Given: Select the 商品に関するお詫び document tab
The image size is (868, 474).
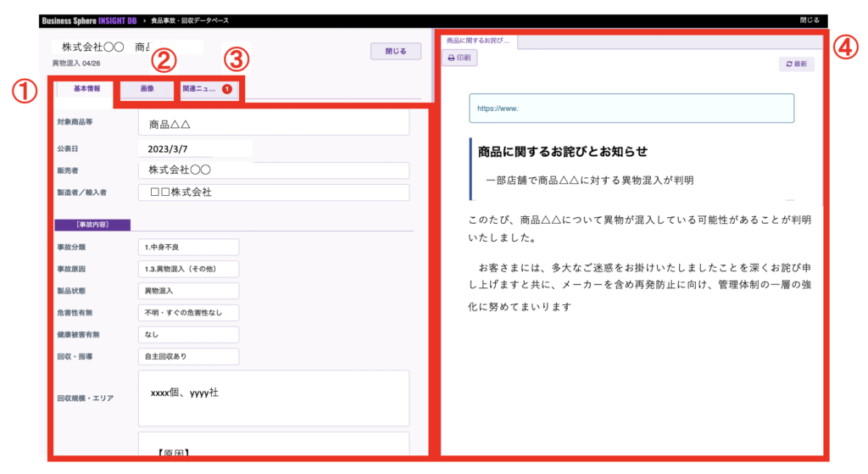Looking at the screenshot, I should [x=477, y=41].
